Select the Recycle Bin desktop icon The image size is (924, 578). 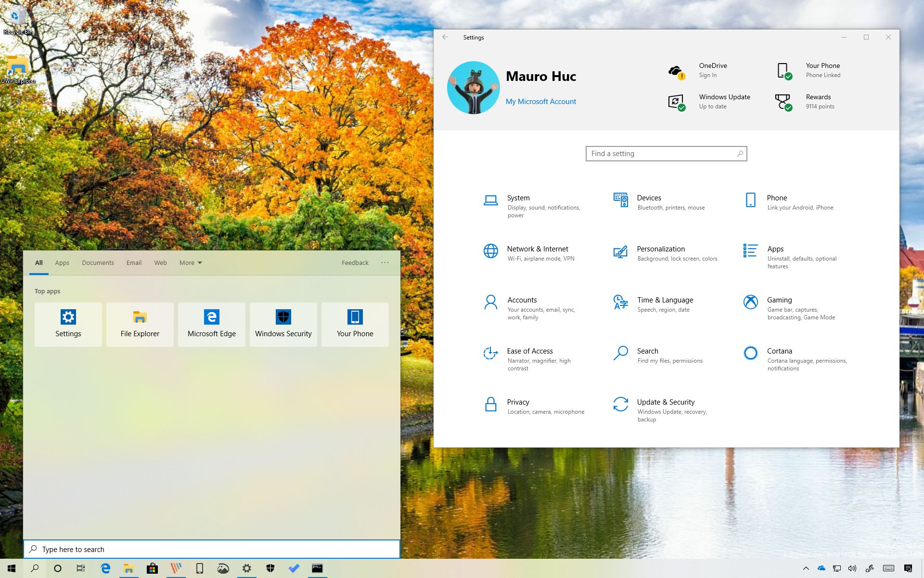(18, 20)
